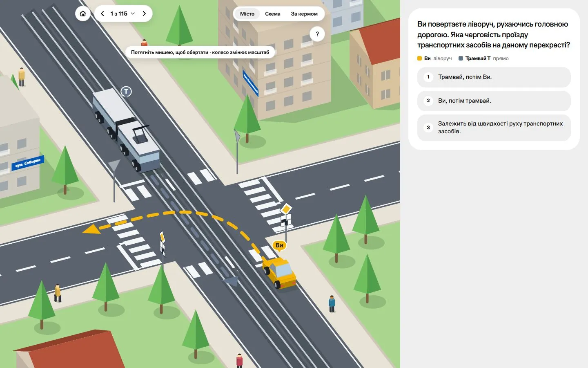Image resolution: width=588 pixels, height=368 pixels.
Task: Open the help question mark button
Action: point(317,34)
